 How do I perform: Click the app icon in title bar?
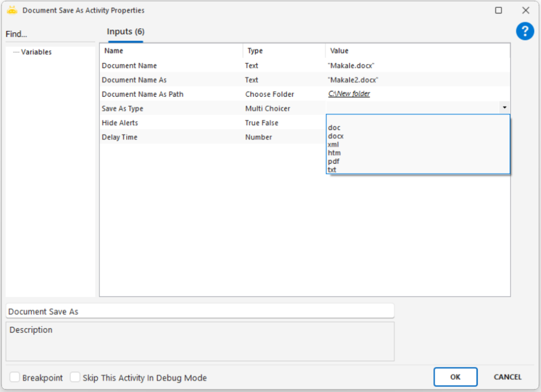click(12, 11)
